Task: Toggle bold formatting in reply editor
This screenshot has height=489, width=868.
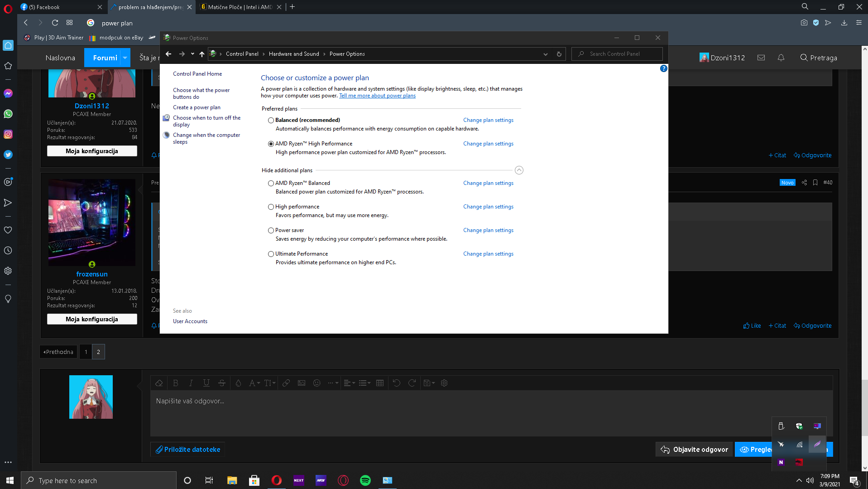Action: tap(176, 383)
